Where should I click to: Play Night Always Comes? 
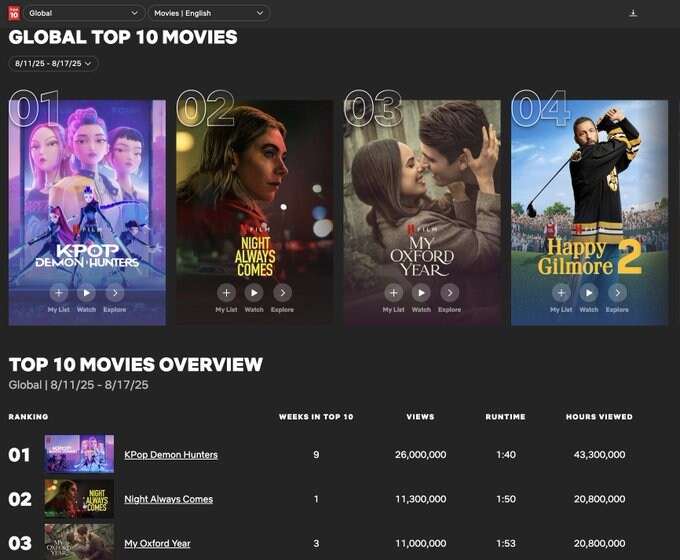coord(254,293)
